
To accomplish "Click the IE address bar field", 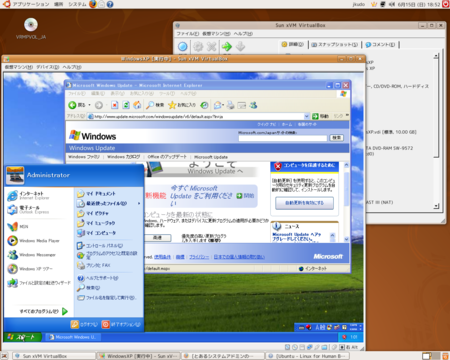I will [198, 116].
